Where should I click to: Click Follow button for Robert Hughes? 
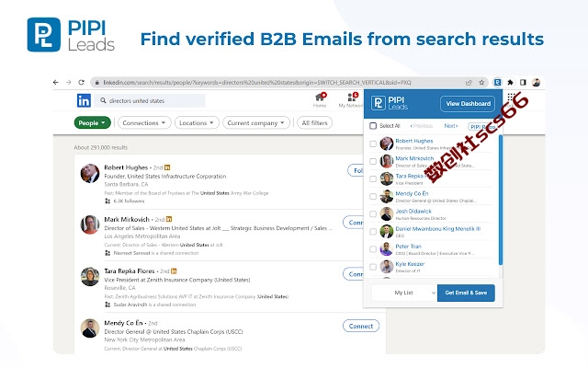356,170
